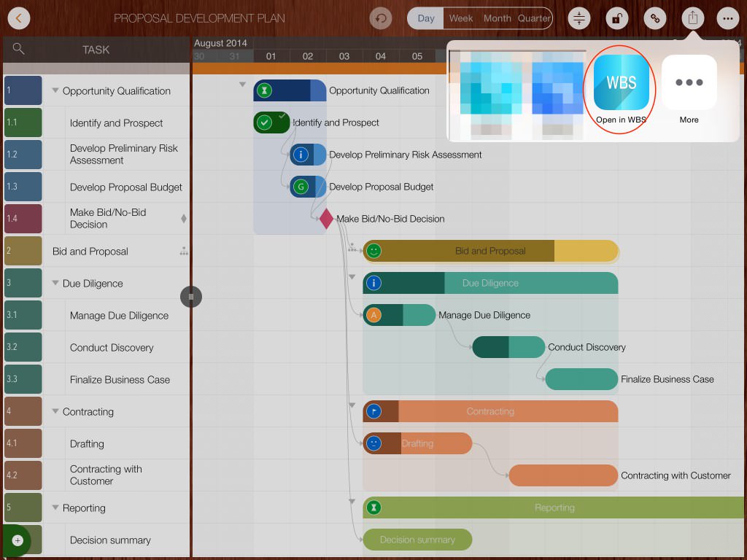Viewport: 747px width, 560px height.
Task: Switch timeline scale to Month
Action: pyautogui.click(x=497, y=18)
